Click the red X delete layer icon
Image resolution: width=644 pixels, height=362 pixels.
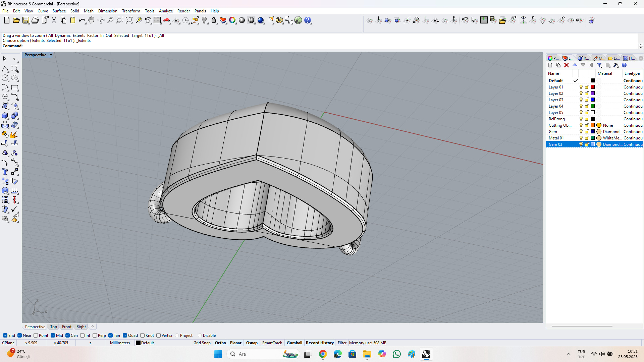point(567,65)
